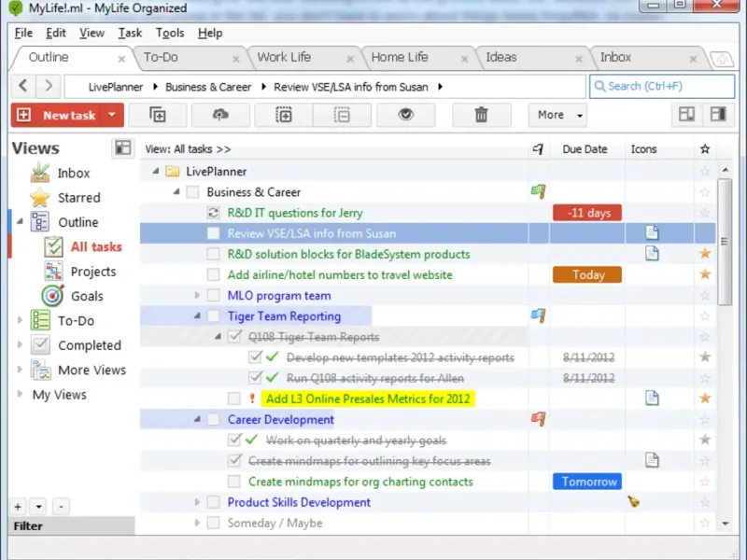
Task: Go back with the left arrow
Action: 22,86
